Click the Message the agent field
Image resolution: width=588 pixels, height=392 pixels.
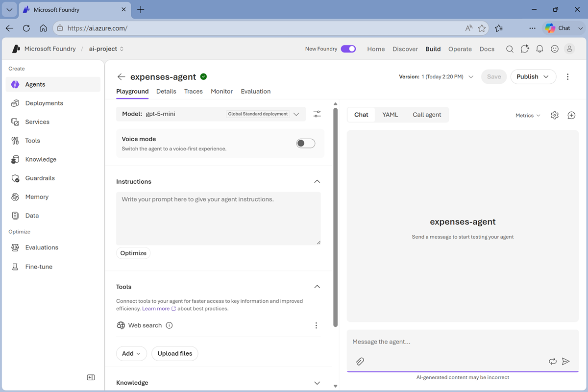463,342
